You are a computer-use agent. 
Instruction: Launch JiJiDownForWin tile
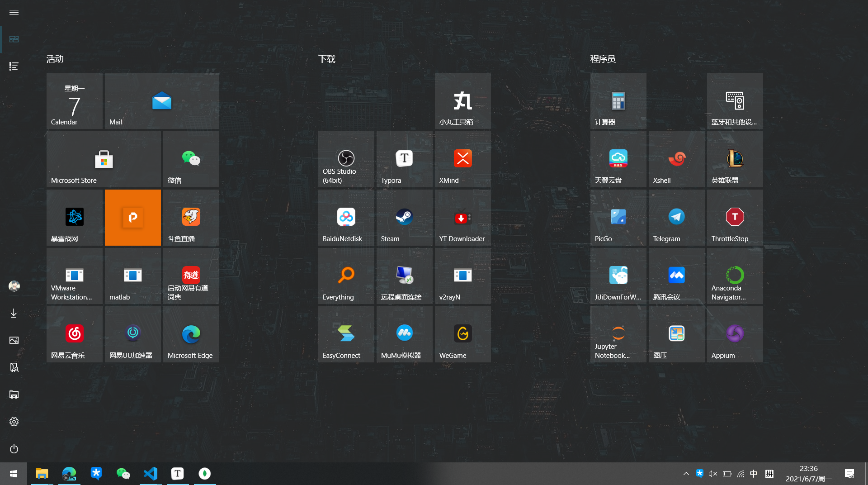click(x=618, y=276)
